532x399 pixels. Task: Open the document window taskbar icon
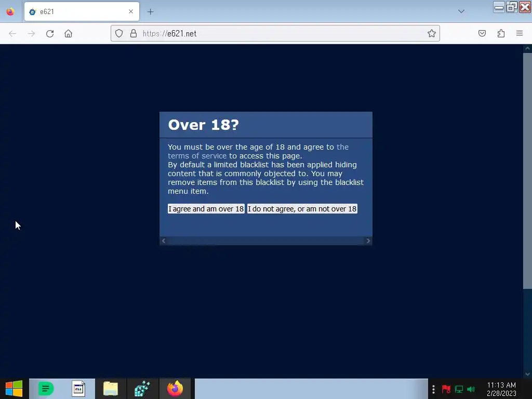click(78, 389)
